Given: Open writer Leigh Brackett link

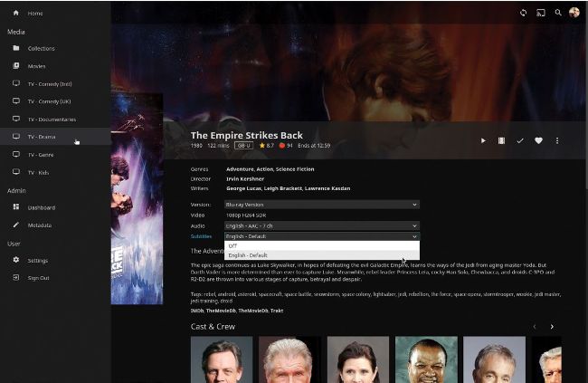Looking at the screenshot, I should click(x=283, y=188).
